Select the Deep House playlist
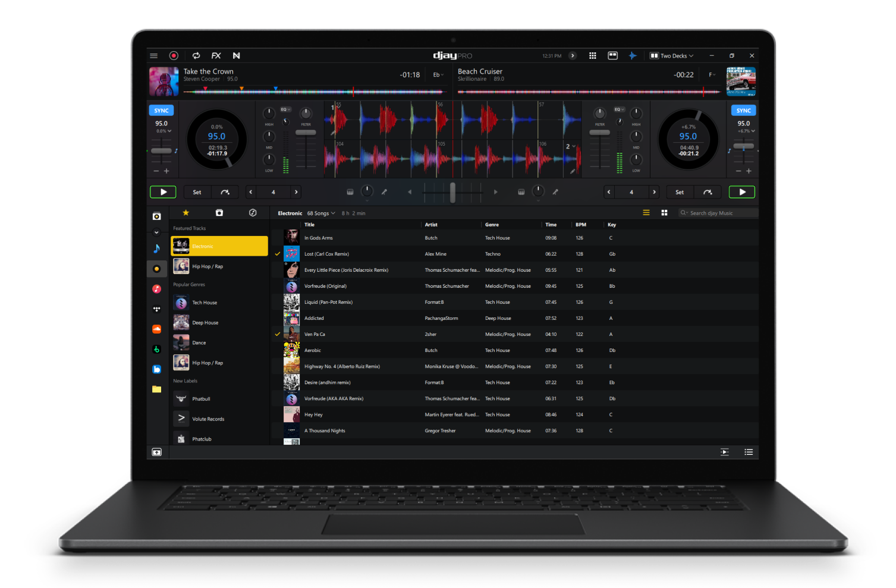 (205, 322)
